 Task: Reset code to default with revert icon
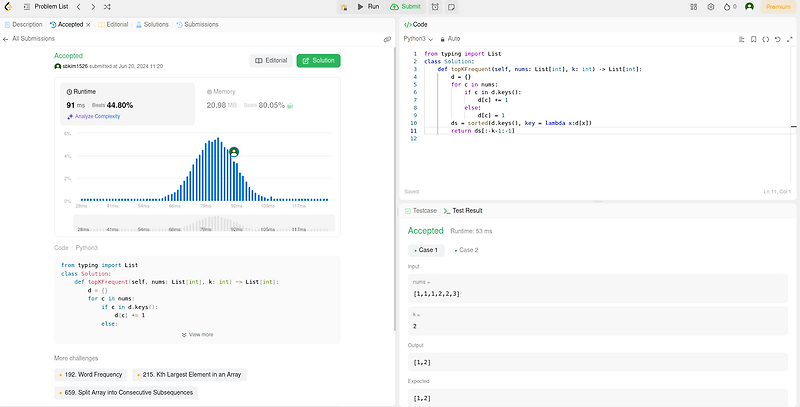pyautogui.click(x=778, y=39)
